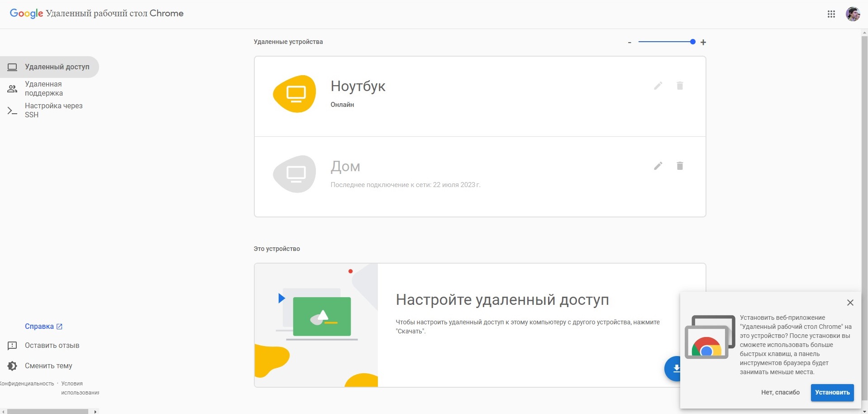
Task: Click the page vertical scrollbar up arrow
Action: click(x=864, y=32)
